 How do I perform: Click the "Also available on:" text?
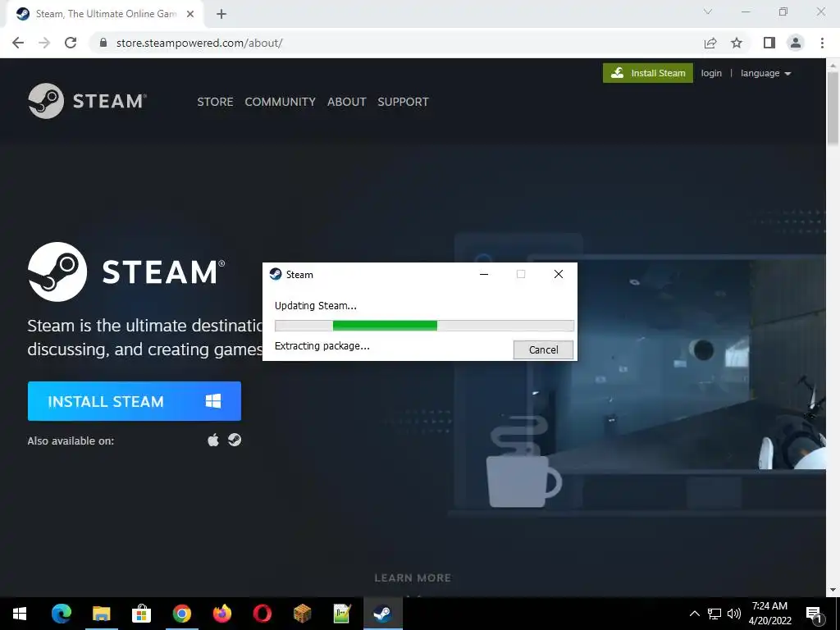71,441
